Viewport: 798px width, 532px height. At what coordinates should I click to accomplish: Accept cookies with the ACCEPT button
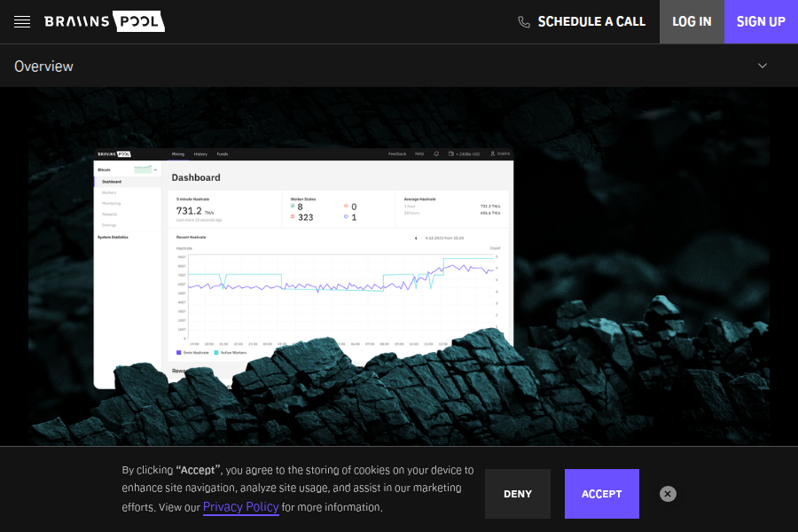pyautogui.click(x=601, y=494)
